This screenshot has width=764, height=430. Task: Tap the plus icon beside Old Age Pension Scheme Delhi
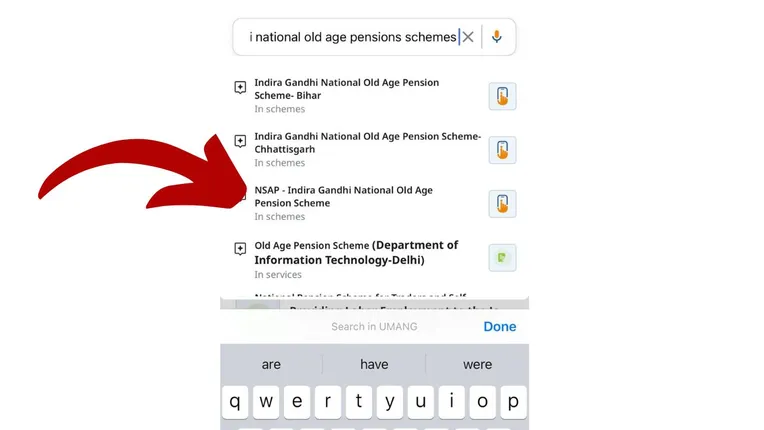coord(240,248)
